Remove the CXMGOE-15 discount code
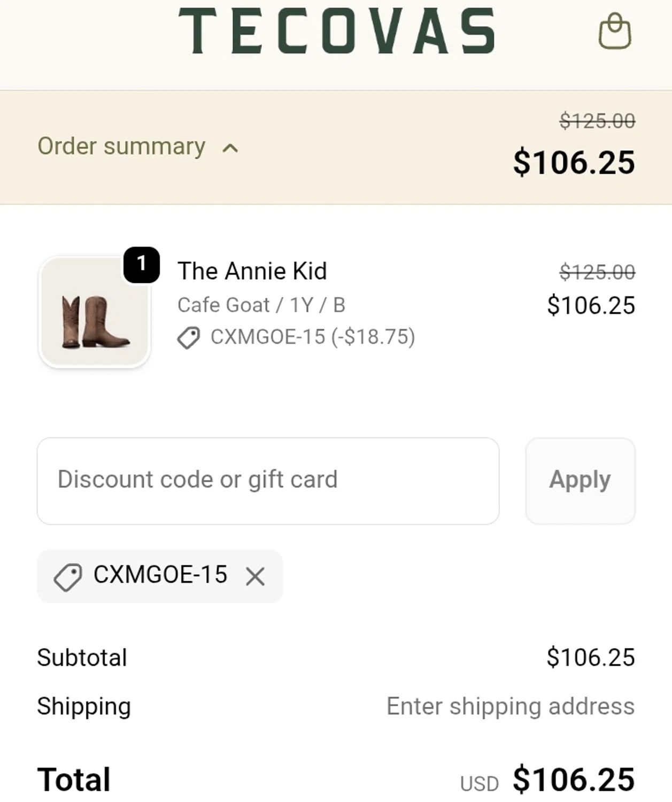The height and width of the screenshot is (802, 672). click(x=255, y=576)
